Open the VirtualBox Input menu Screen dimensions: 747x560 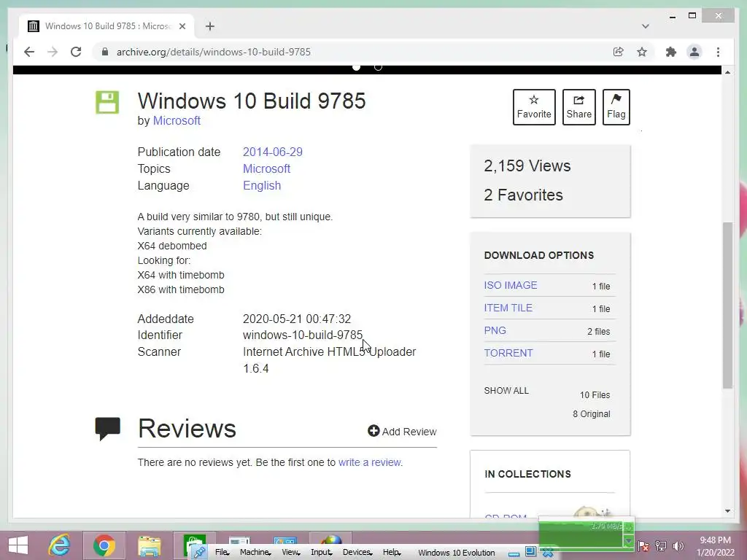321,553
